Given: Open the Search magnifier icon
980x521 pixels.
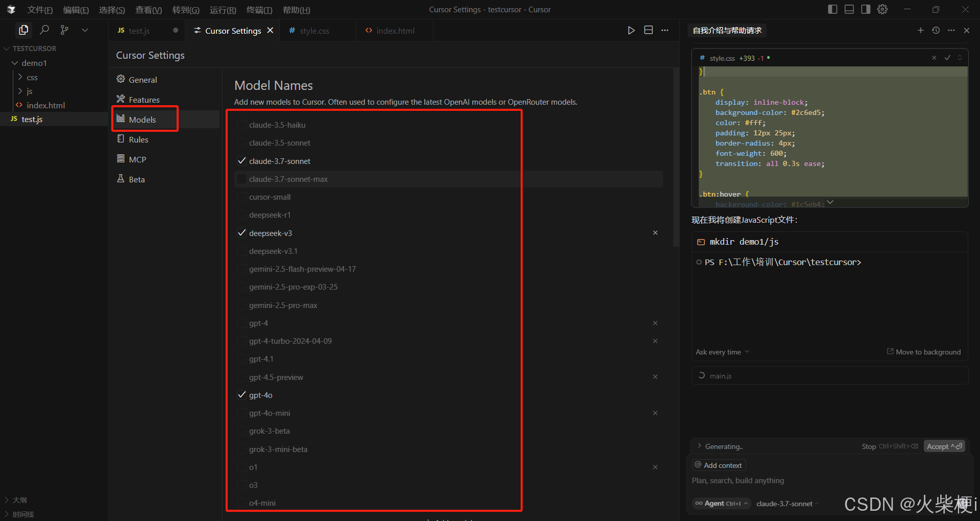Looking at the screenshot, I should tap(44, 30).
